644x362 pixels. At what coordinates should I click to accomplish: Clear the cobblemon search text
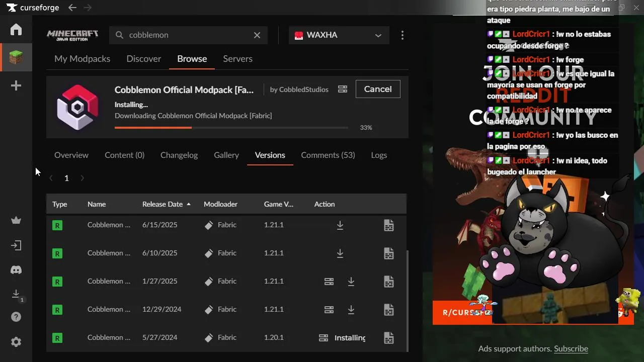(x=257, y=35)
